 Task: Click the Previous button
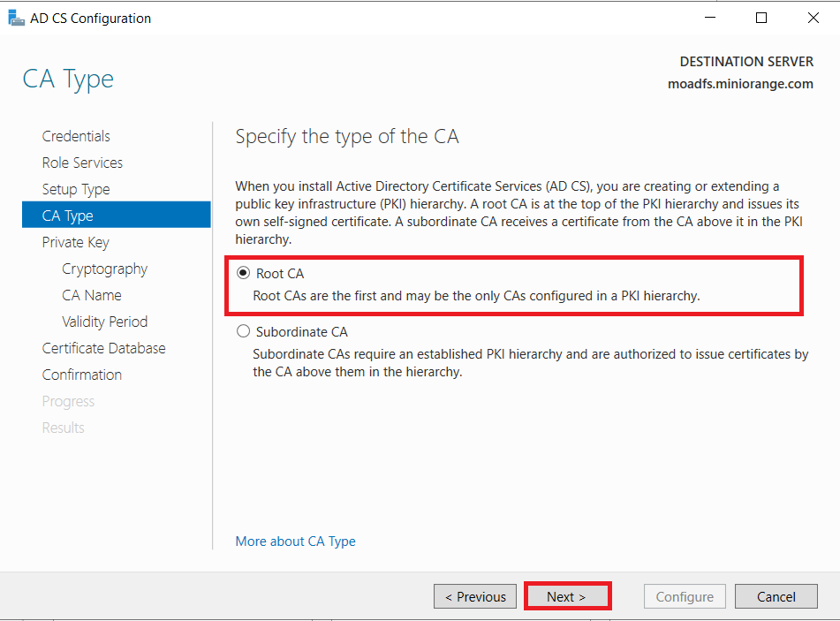[474, 595]
